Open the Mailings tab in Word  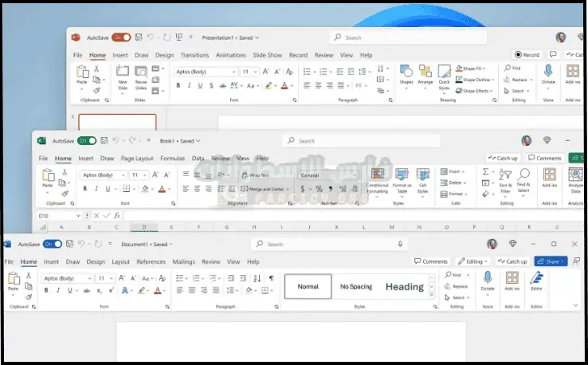[x=183, y=261]
